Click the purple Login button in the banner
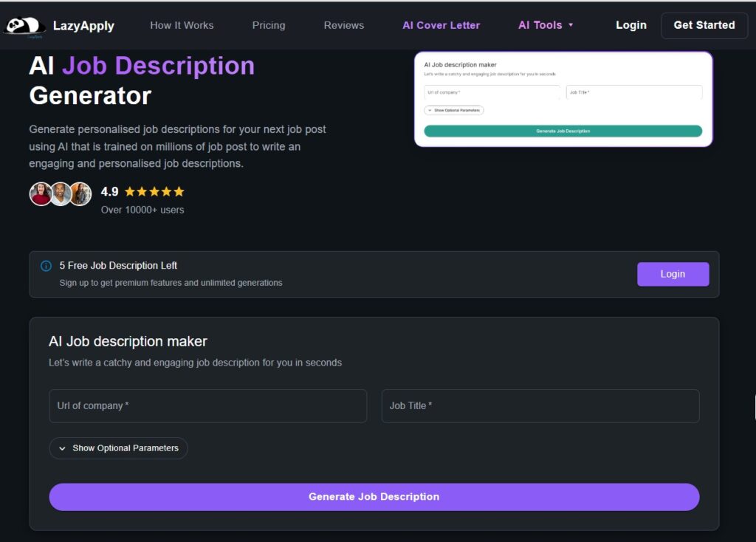Screen dimensions: 756x542 (x=673, y=274)
